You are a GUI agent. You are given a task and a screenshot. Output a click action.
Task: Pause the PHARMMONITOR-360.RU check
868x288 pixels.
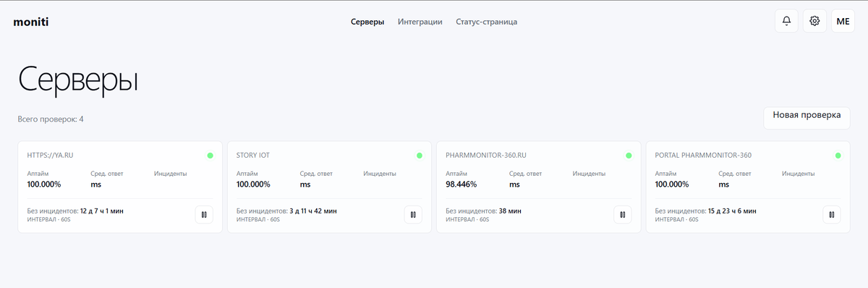coord(623,214)
